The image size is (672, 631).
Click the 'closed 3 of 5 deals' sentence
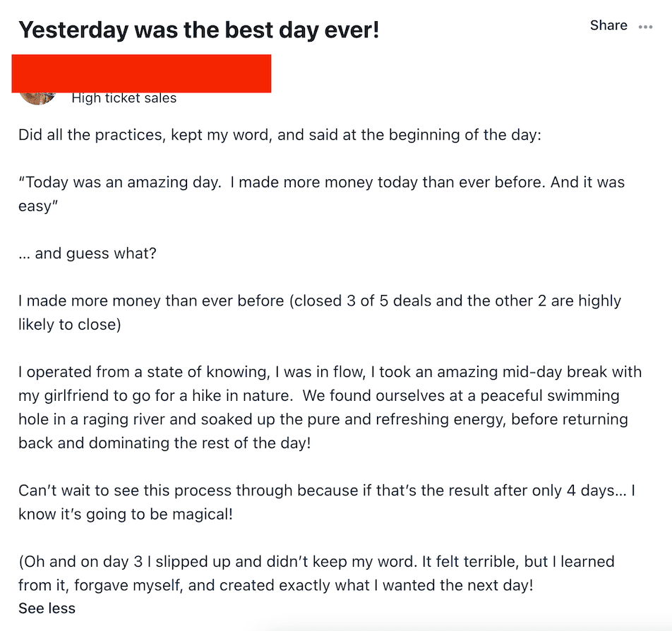coord(320,301)
